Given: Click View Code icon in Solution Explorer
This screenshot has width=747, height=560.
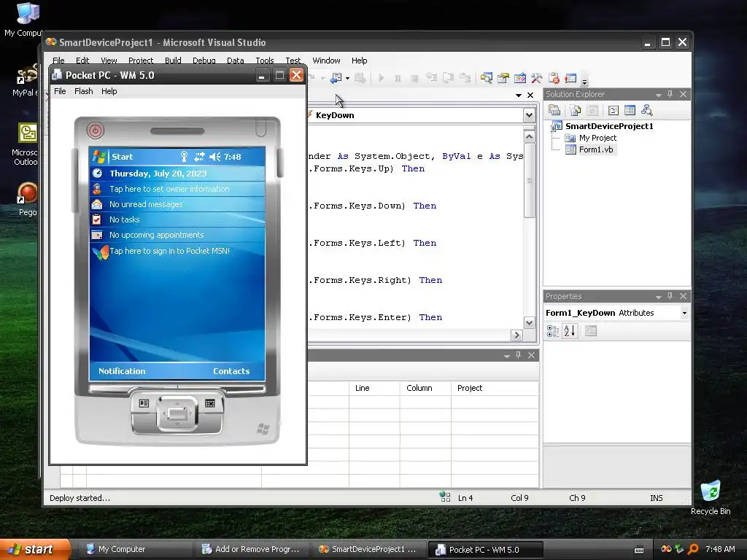Looking at the screenshot, I should click(x=613, y=111).
